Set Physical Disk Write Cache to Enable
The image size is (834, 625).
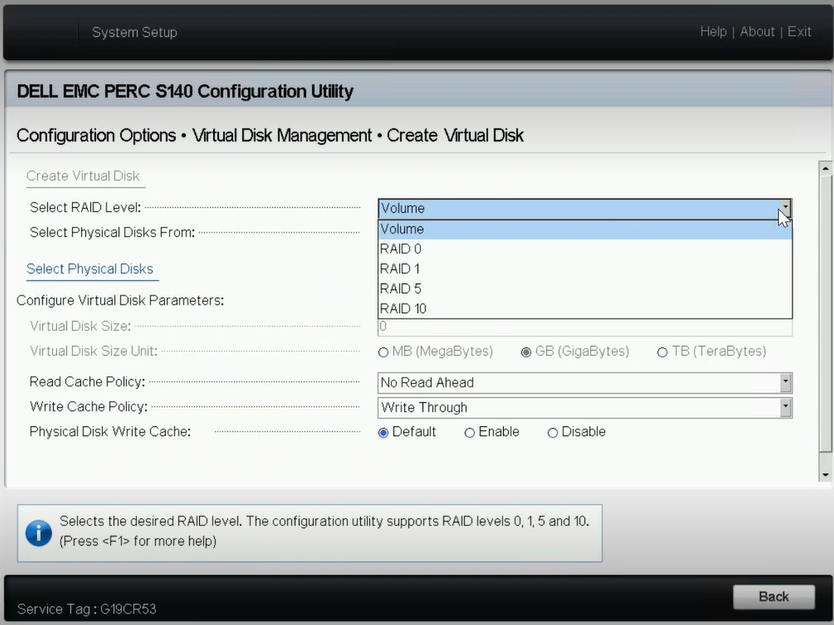(x=469, y=433)
